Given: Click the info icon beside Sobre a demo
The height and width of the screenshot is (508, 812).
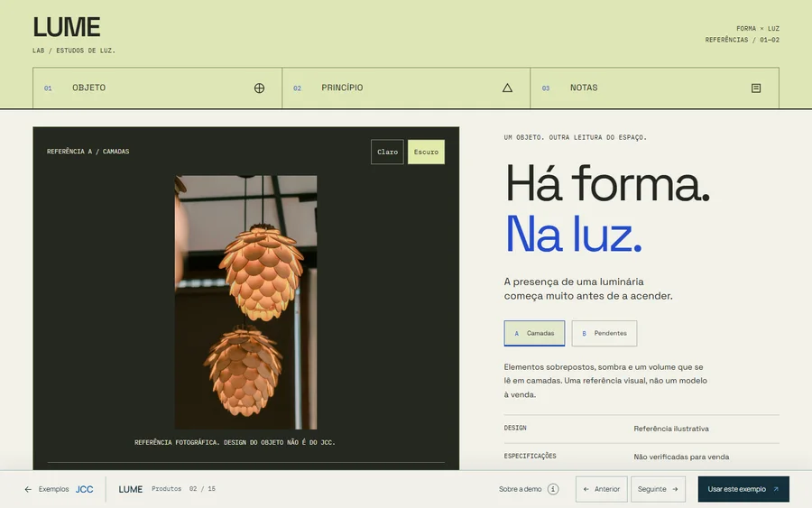Looking at the screenshot, I should coord(553,489).
